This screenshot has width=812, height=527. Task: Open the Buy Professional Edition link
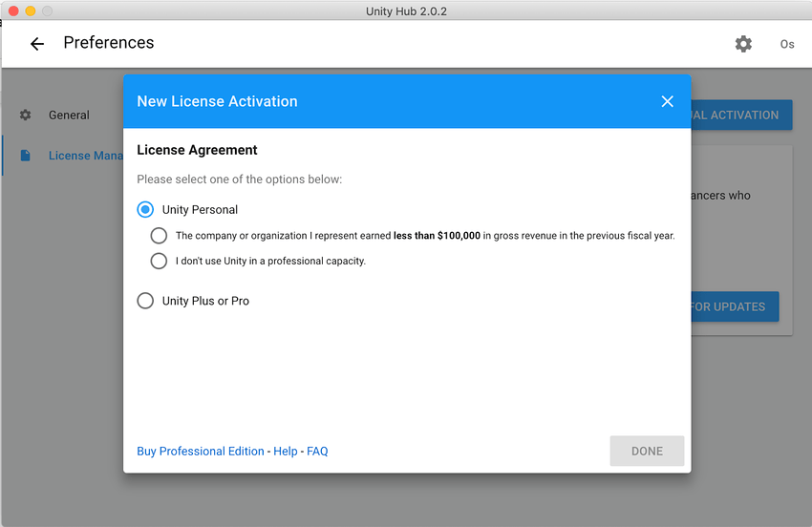click(201, 452)
